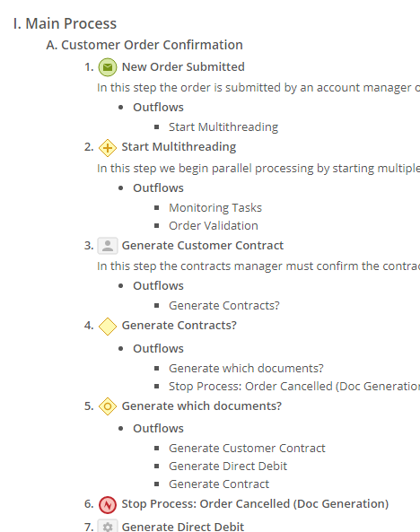Click the service task gear icon

click(108, 527)
